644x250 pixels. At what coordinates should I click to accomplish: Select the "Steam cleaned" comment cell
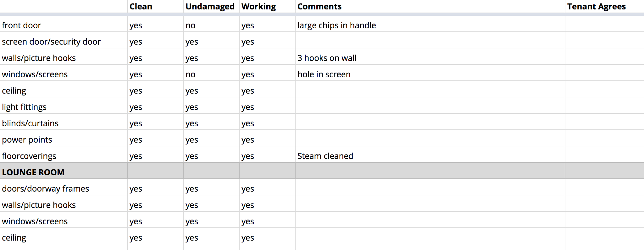point(325,156)
